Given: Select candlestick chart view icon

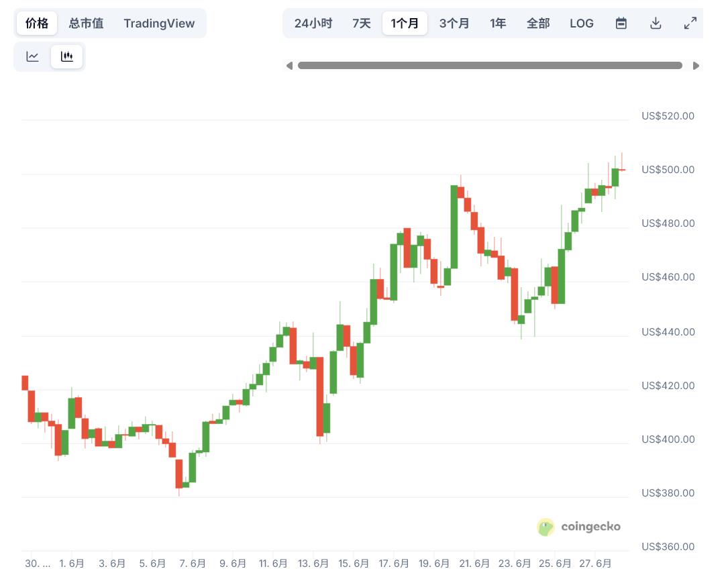Looking at the screenshot, I should point(67,56).
